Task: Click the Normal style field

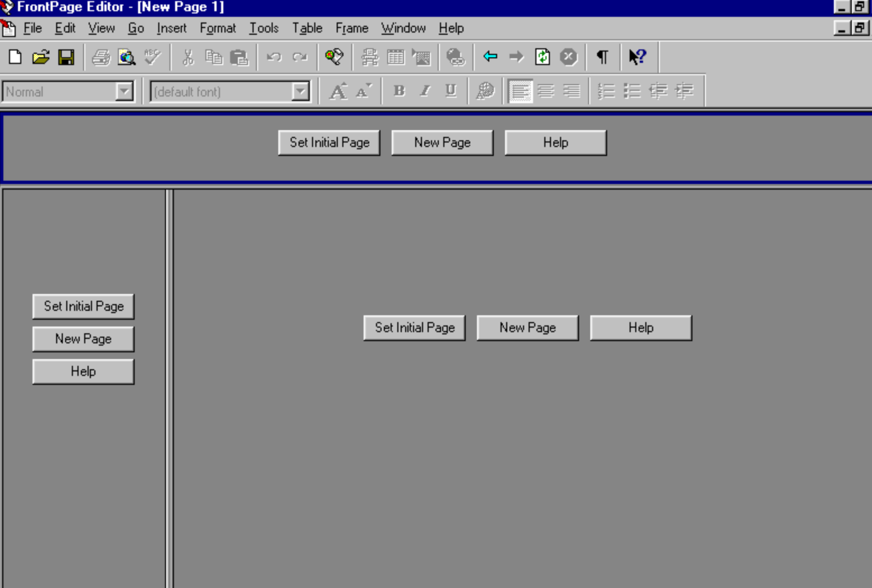Action: click(x=59, y=91)
